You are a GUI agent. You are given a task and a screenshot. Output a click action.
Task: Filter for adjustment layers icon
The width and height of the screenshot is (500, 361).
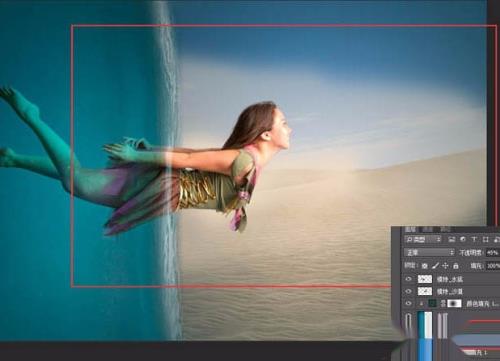[463, 239]
